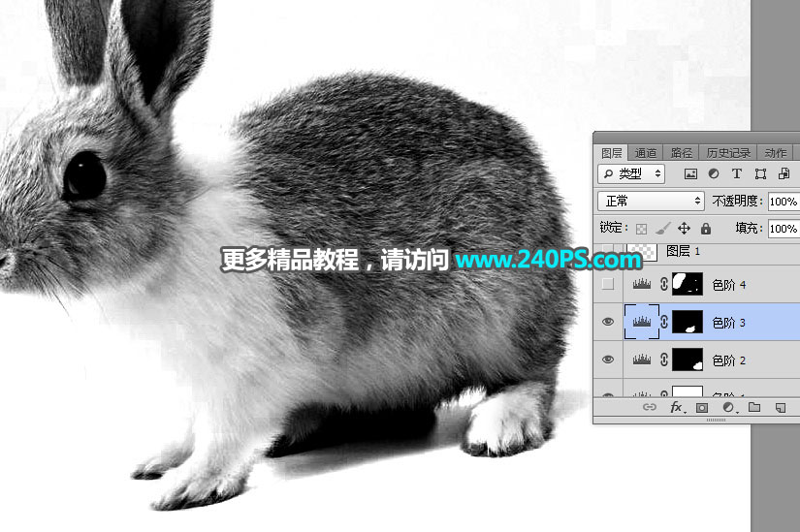Create new fill or adjustment layer

(729, 407)
